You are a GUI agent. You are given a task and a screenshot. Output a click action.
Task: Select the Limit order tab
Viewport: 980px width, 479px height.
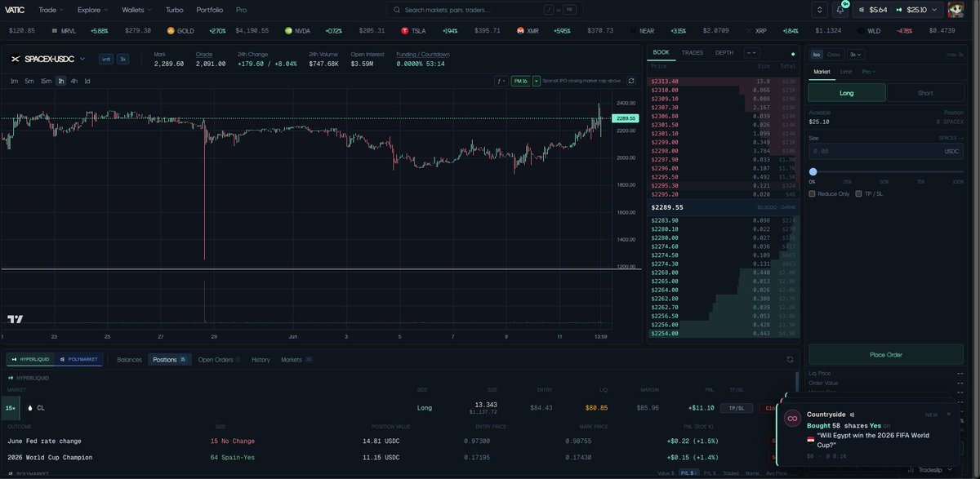pyautogui.click(x=846, y=72)
